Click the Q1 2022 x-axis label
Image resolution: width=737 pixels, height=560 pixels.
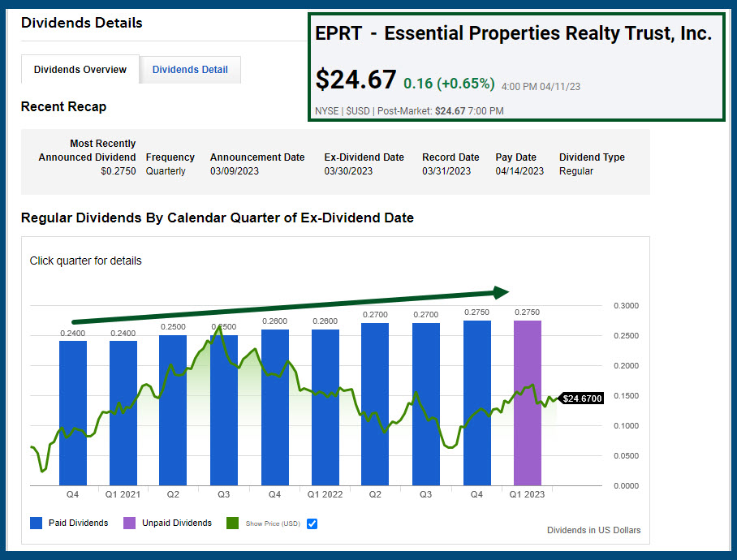325,493
